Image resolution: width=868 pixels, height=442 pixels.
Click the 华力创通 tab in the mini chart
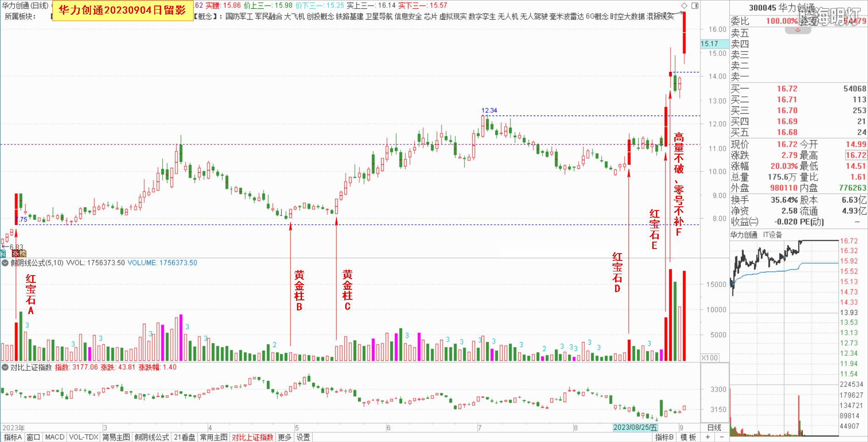click(744, 235)
